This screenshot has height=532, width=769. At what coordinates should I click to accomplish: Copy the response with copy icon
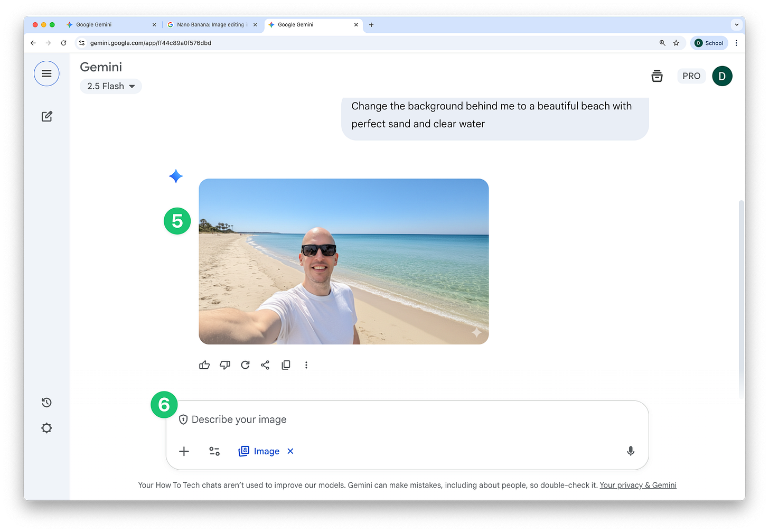pos(286,365)
